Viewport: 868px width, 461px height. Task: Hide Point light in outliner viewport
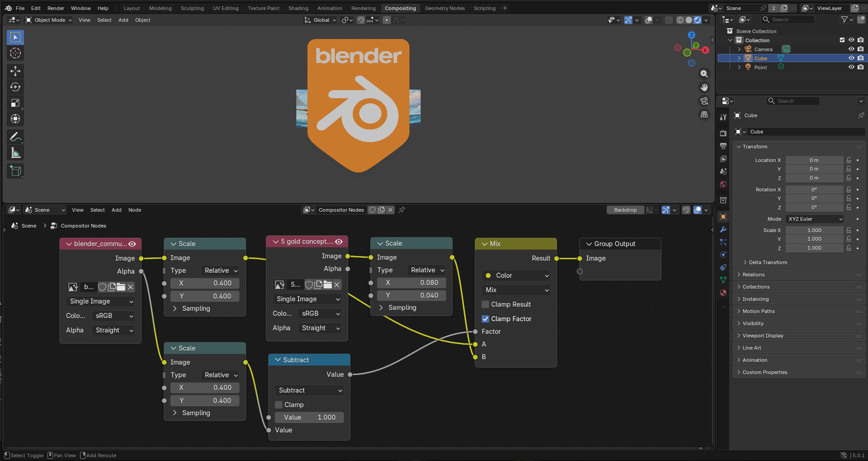[851, 67]
